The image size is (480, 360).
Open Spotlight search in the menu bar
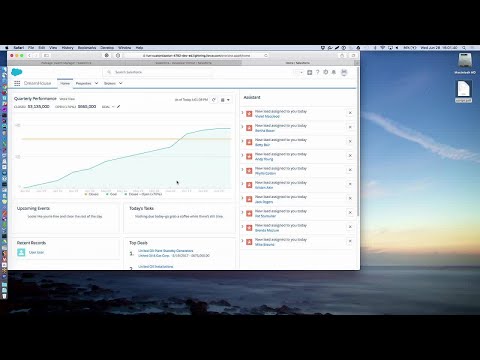pyautogui.click(x=464, y=48)
